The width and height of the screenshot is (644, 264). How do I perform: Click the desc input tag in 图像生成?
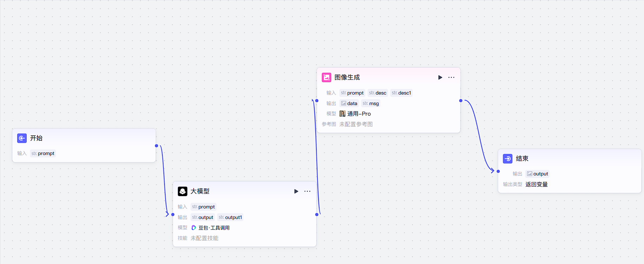pos(378,93)
